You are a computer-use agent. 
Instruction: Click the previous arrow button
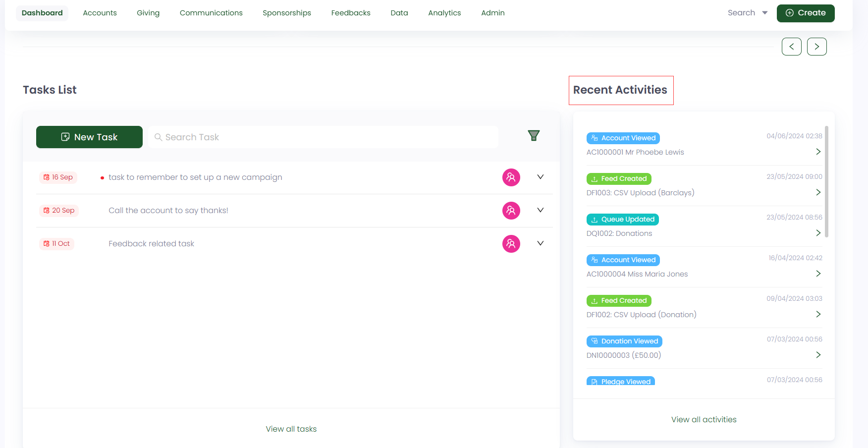point(792,47)
